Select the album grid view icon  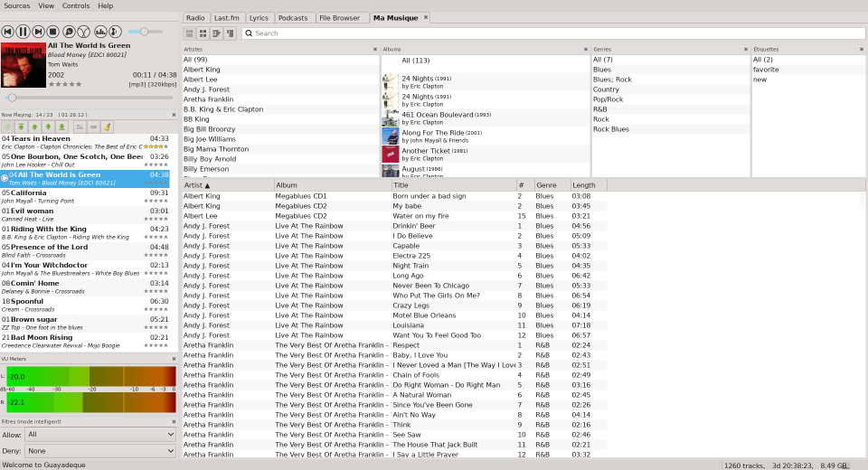[x=203, y=33]
